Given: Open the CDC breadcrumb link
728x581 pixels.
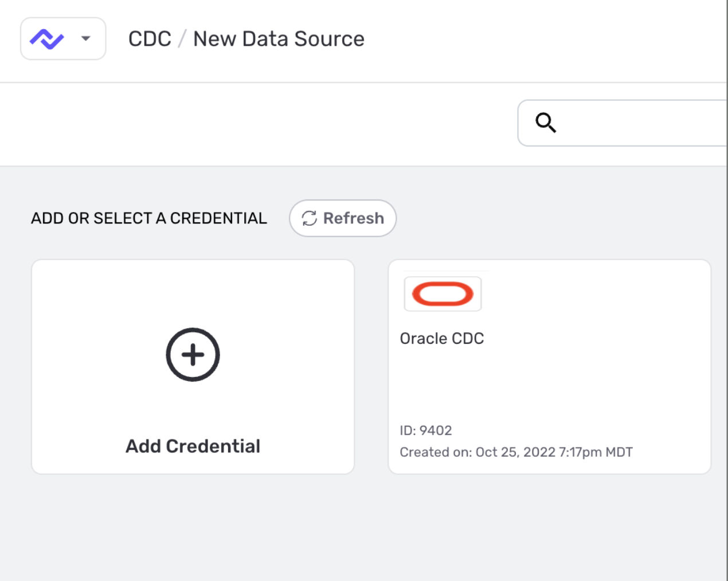Looking at the screenshot, I should pyautogui.click(x=150, y=39).
